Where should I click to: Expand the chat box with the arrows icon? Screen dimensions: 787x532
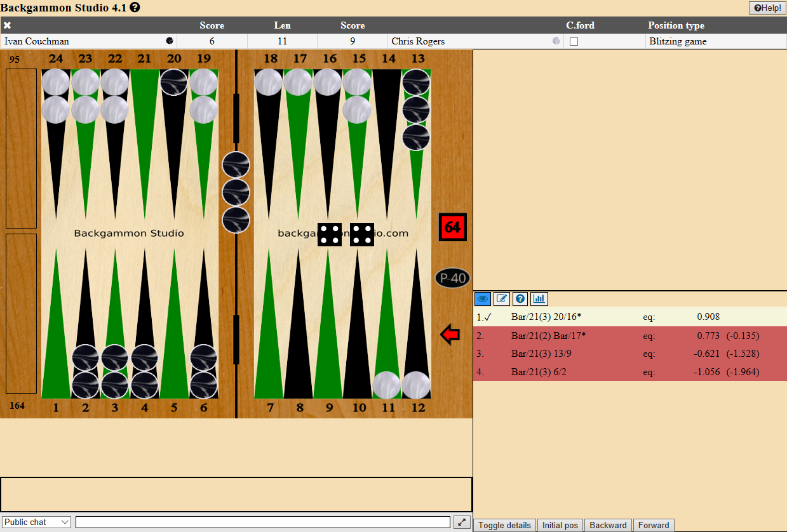click(x=462, y=522)
